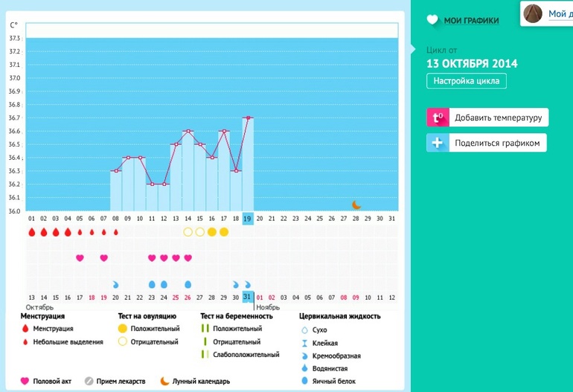The width and height of the screenshot is (573, 392).
Task: Click the heart icon beside Мои графики
Action: tap(432, 20)
